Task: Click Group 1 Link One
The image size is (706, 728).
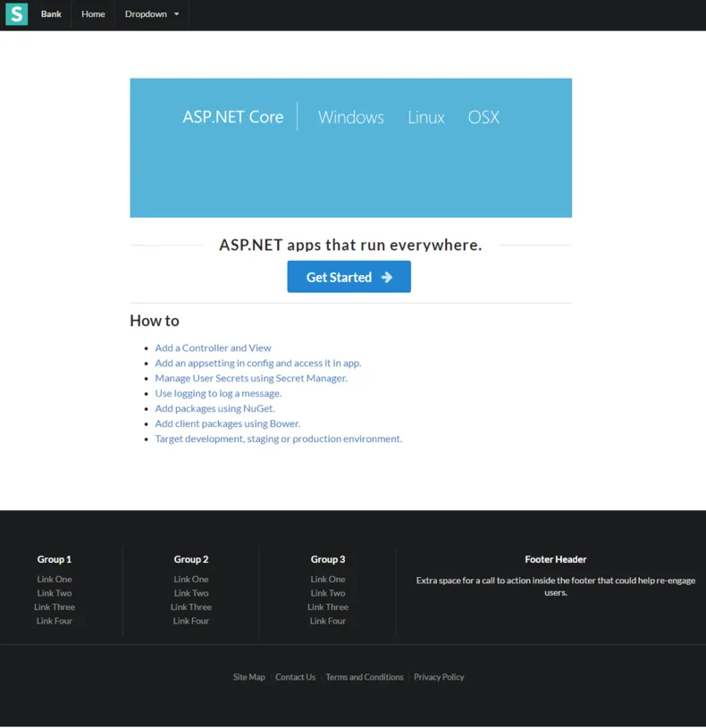Action: [55, 580]
